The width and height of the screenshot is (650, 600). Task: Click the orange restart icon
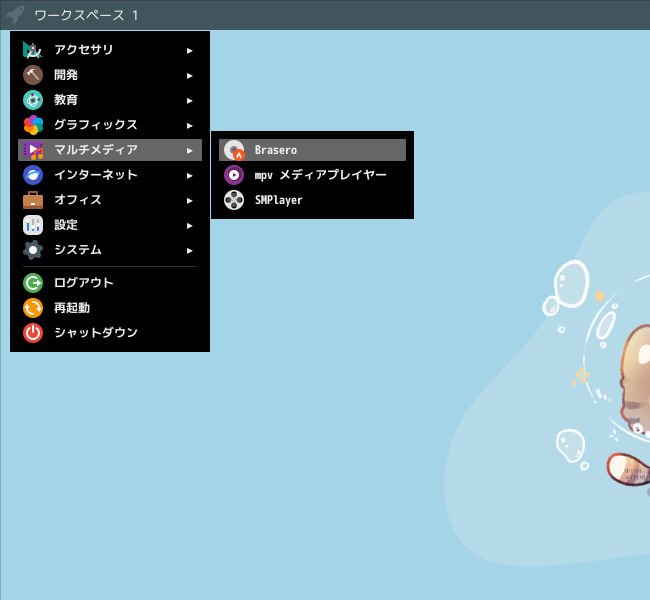pyautogui.click(x=33, y=308)
